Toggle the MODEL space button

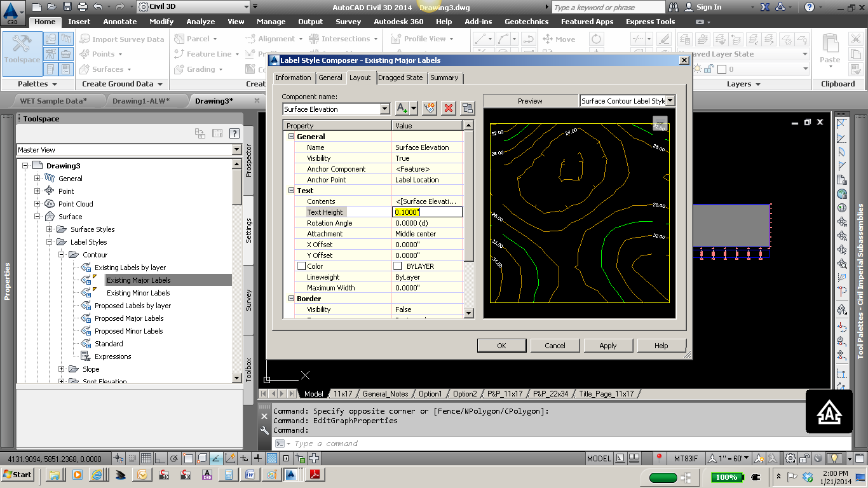pos(599,458)
